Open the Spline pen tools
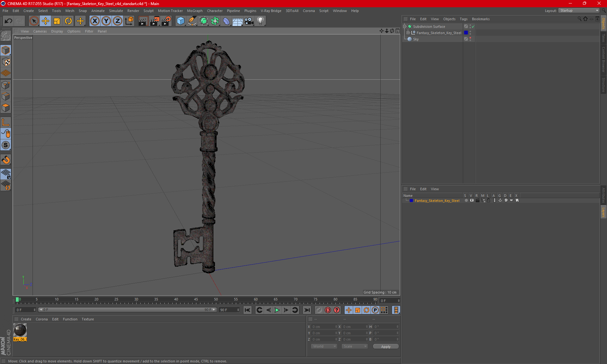The image size is (607, 364). 192,21
